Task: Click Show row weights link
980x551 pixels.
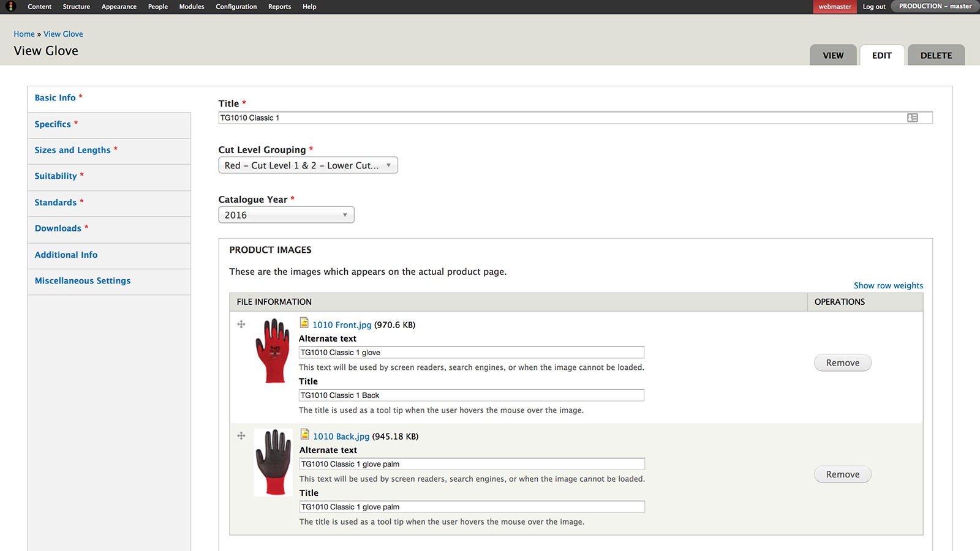Action: pos(888,285)
